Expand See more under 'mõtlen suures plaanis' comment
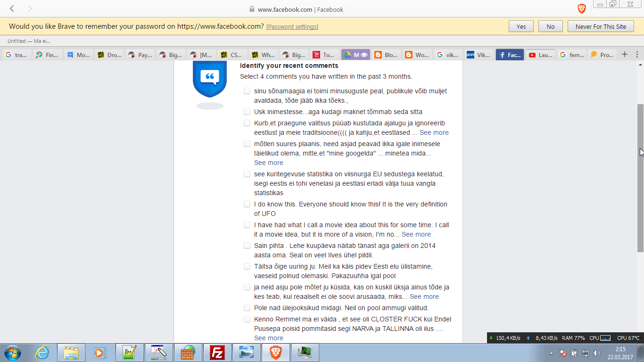The height and width of the screenshot is (362, 644). click(x=269, y=163)
